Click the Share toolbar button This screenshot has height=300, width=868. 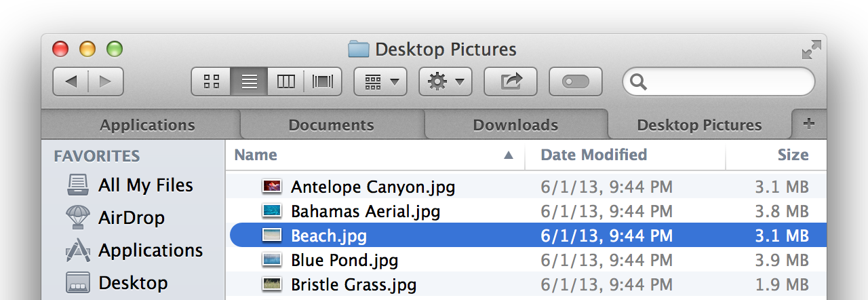tap(511, 82)
